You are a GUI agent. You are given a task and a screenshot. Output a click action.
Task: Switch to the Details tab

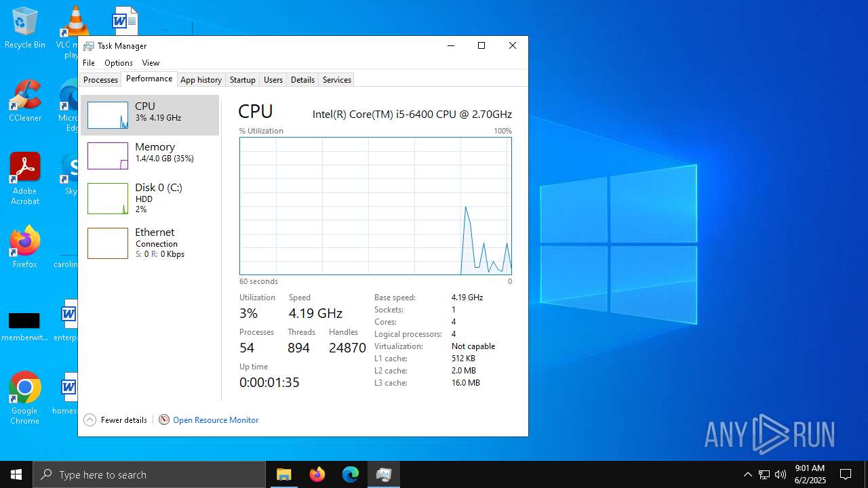tap(302, 80)
